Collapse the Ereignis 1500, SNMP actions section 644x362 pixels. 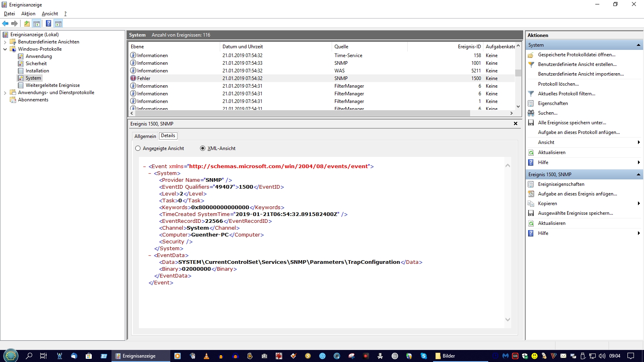pyautogui.click(x=638, y=175)
